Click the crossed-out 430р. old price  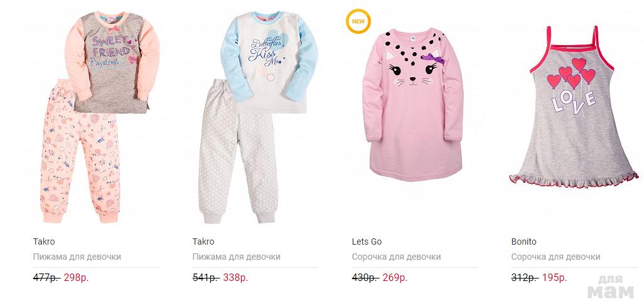365,277
